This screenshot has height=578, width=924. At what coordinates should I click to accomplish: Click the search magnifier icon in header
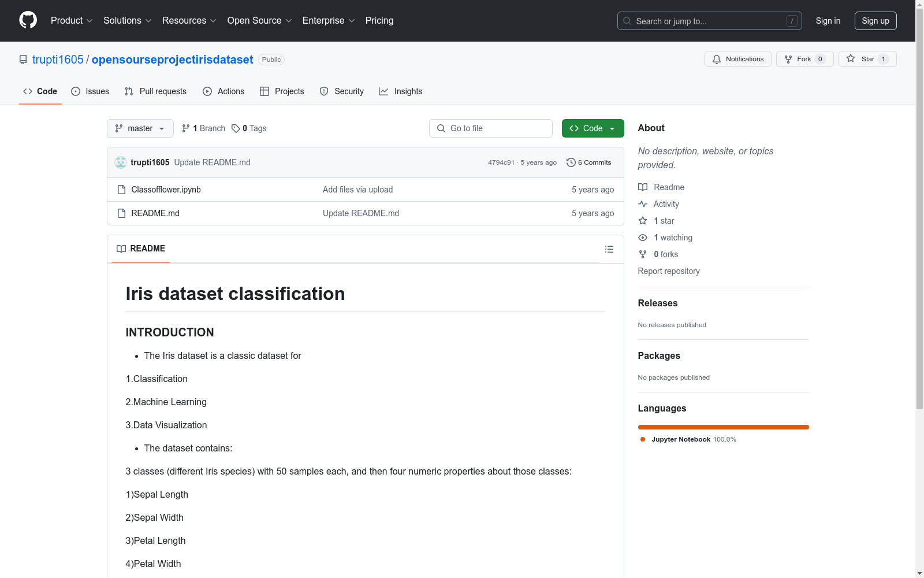point(627,21)
